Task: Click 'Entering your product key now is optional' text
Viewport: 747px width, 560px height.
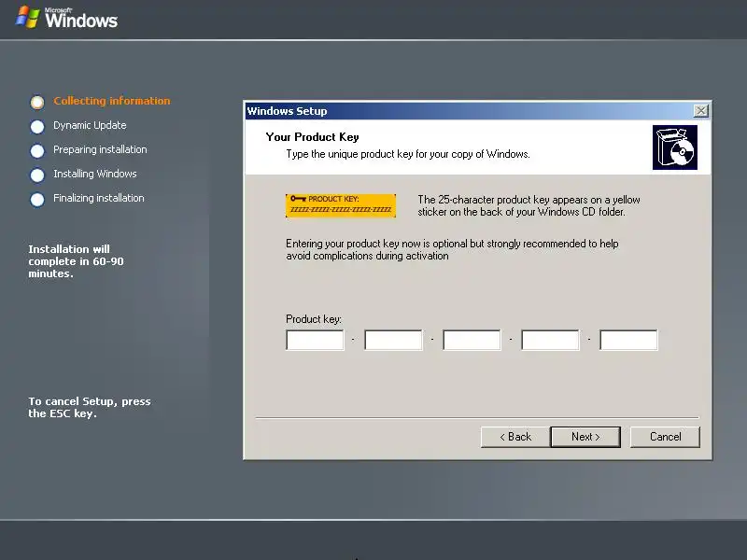Action: tap(452, 249)
